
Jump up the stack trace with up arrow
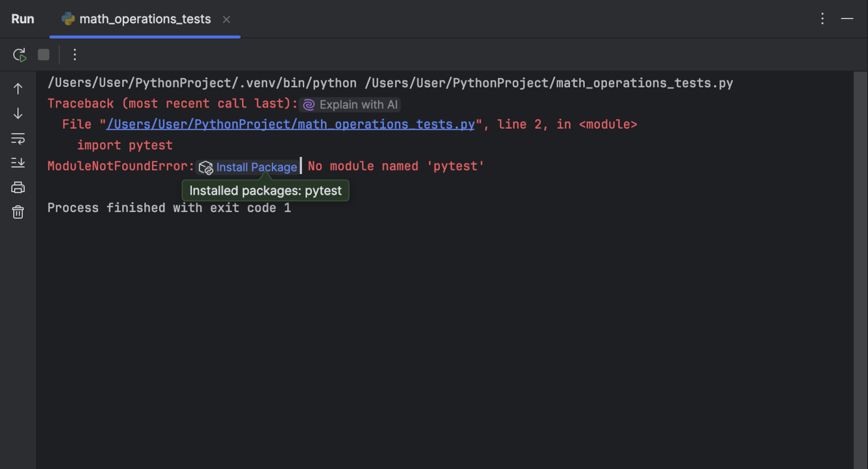pyautogui.click(x=18, y=88)
